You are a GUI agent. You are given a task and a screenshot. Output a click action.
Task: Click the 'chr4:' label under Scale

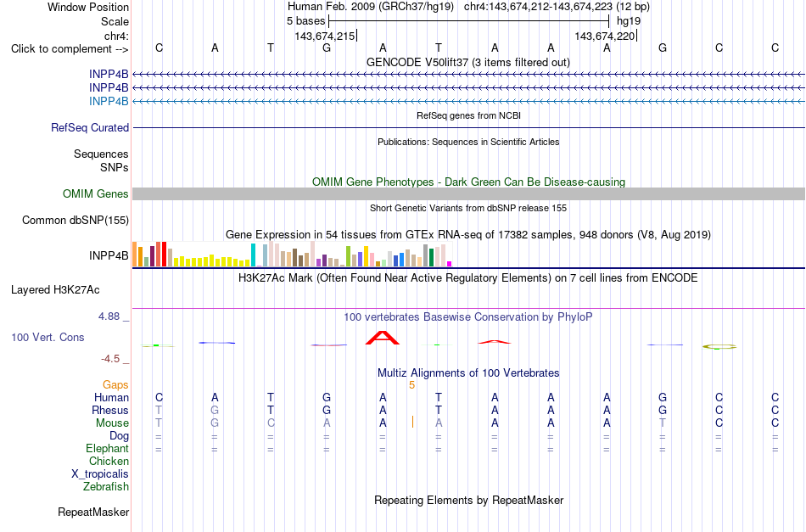(116, 36)
